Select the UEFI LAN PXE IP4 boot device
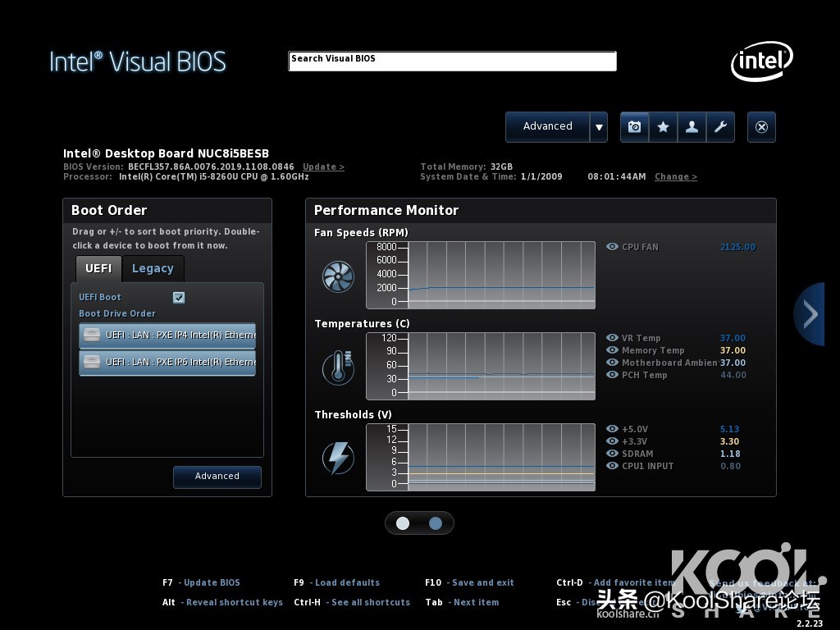Image resolution: width=840 pixels, height=630 pixels. coord(167,336)
